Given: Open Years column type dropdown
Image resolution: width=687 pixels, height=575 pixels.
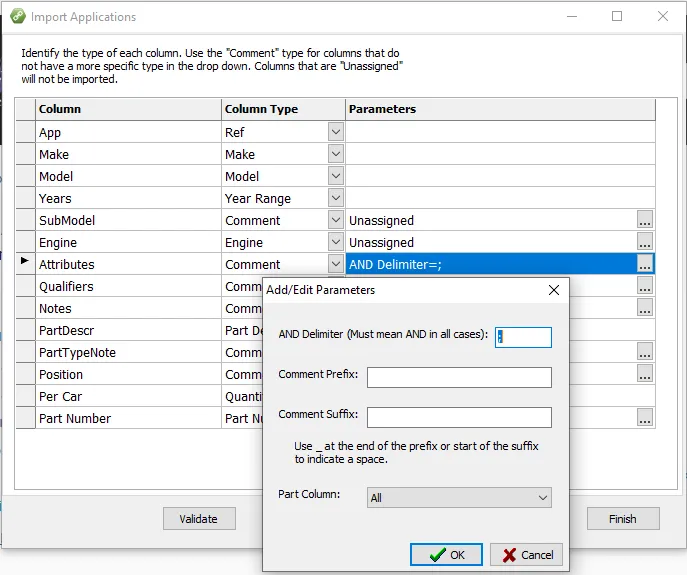Looking at the screenshot, I should (x=336, y=198).
